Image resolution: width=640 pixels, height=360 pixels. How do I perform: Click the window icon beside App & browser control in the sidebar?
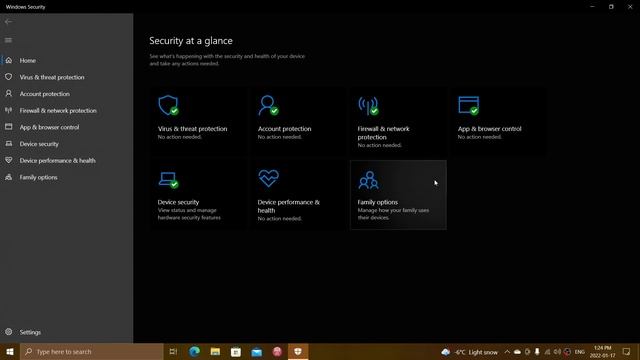(9, 127)
